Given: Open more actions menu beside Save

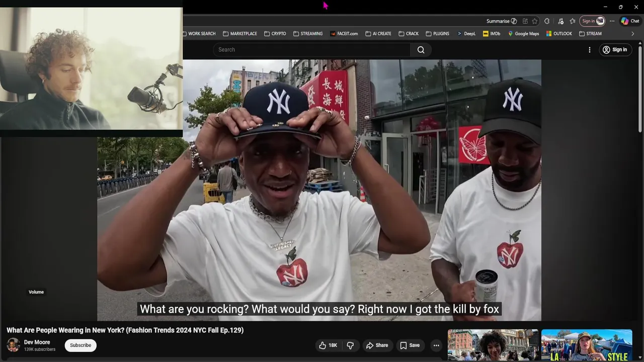Looking at the screenshot, I should click(436, 345).
